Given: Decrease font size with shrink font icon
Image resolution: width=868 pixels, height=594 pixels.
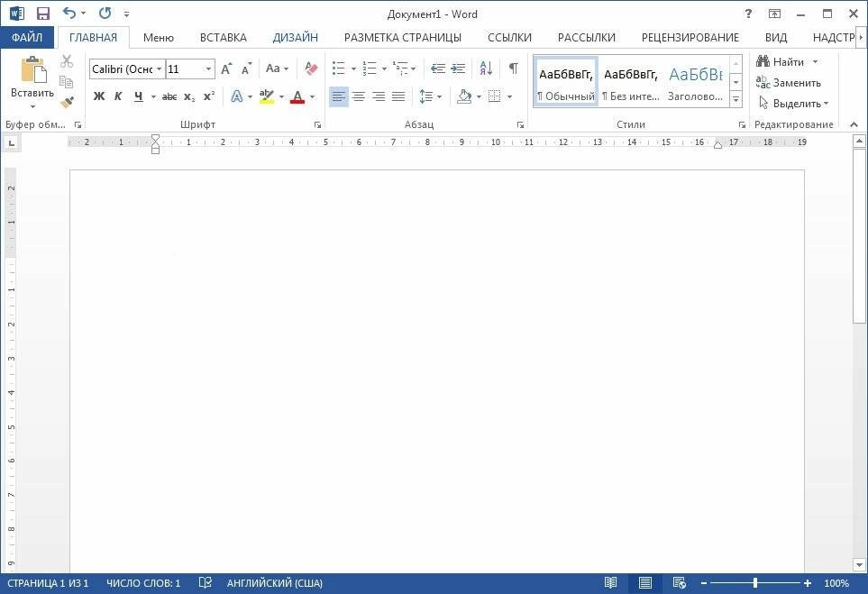Looking at the screenshot, I should point(246,69).
